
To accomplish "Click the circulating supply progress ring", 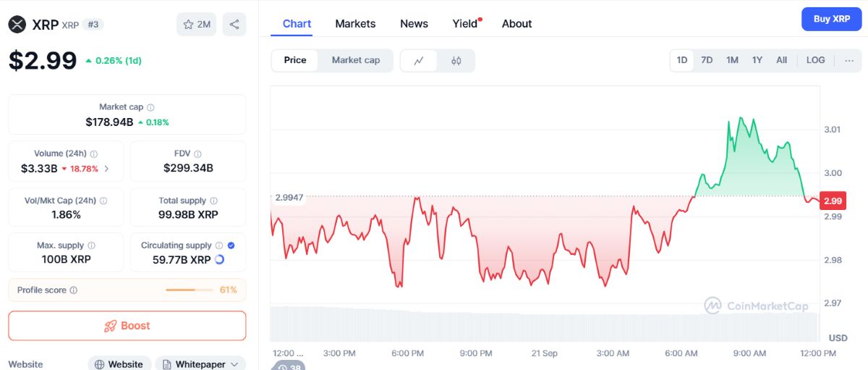I will click(220, 259).
